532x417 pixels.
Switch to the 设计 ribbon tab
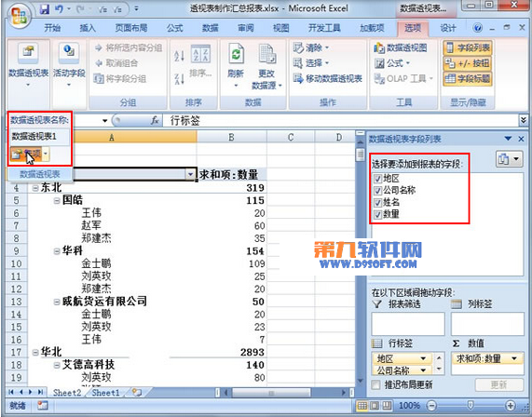tap(448, 28)
